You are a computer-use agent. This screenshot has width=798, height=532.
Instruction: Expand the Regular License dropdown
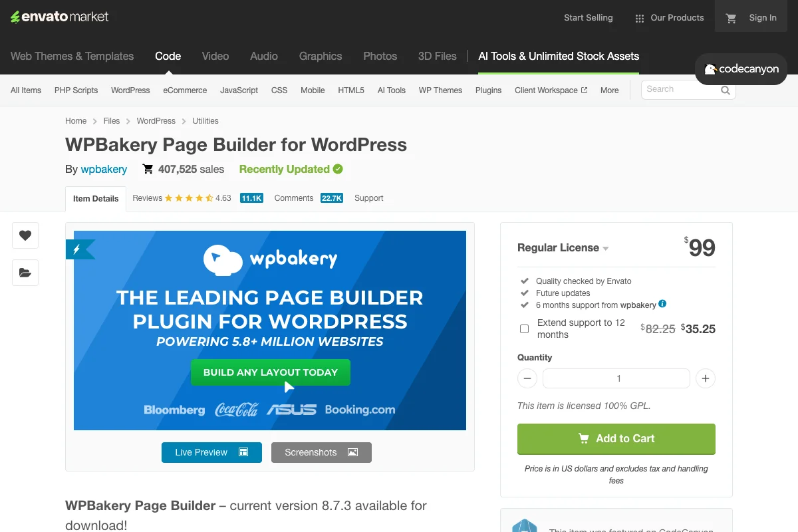(x=563, y=248)
